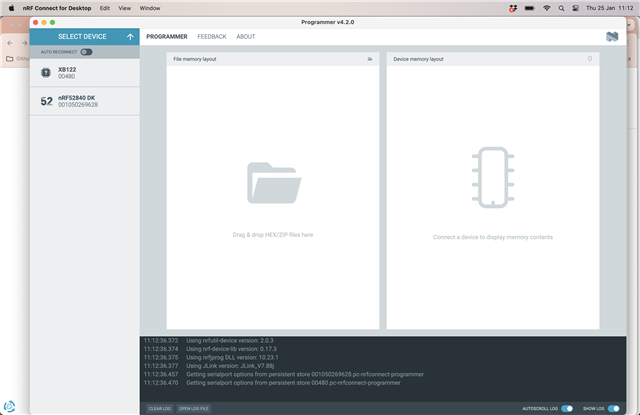Open the Apple menu
The image size is (640, 415).
pos(11,8)
